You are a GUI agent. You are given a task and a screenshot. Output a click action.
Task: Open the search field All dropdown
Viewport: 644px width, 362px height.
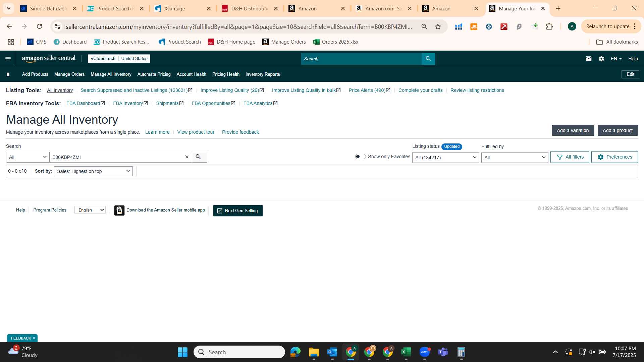[28, 157]
